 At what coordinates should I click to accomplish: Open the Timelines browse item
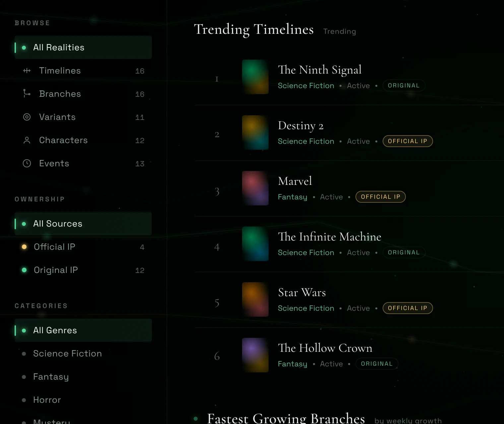pyautogui.click(x=83, y=71)
